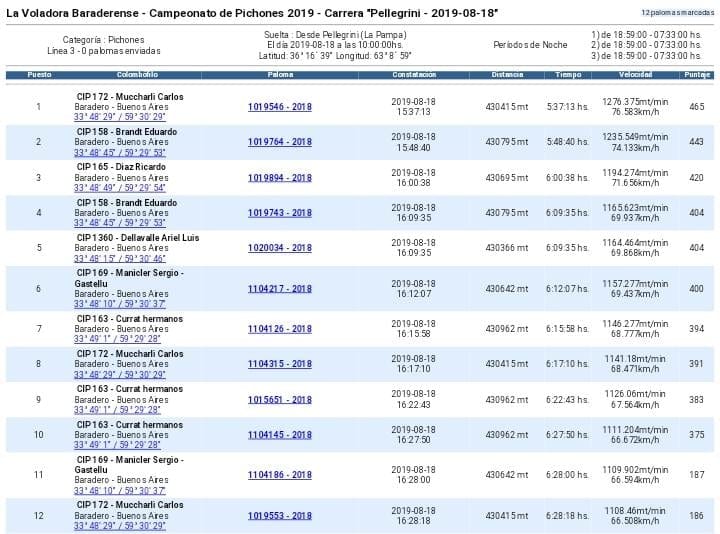Click the time value 5:48:40 hs.
The width and height of the screenshot is (720, 534).
point(568,142)
